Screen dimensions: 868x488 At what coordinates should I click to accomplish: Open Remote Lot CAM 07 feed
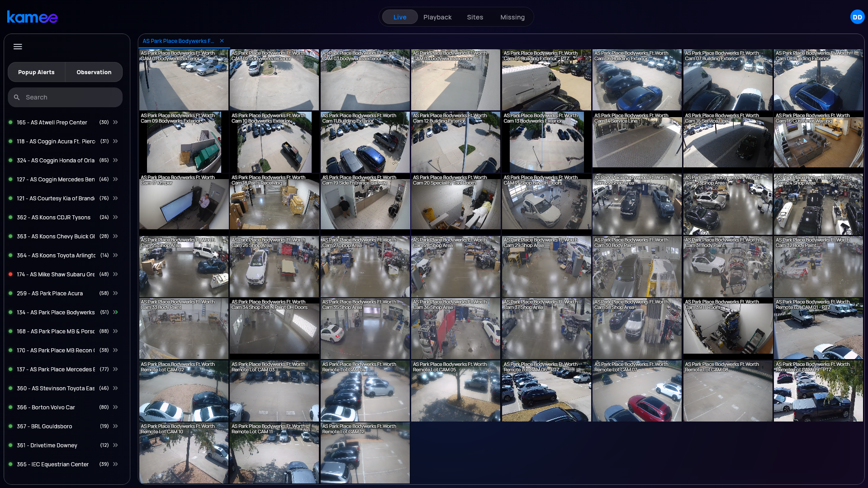[x=637, y=391]
